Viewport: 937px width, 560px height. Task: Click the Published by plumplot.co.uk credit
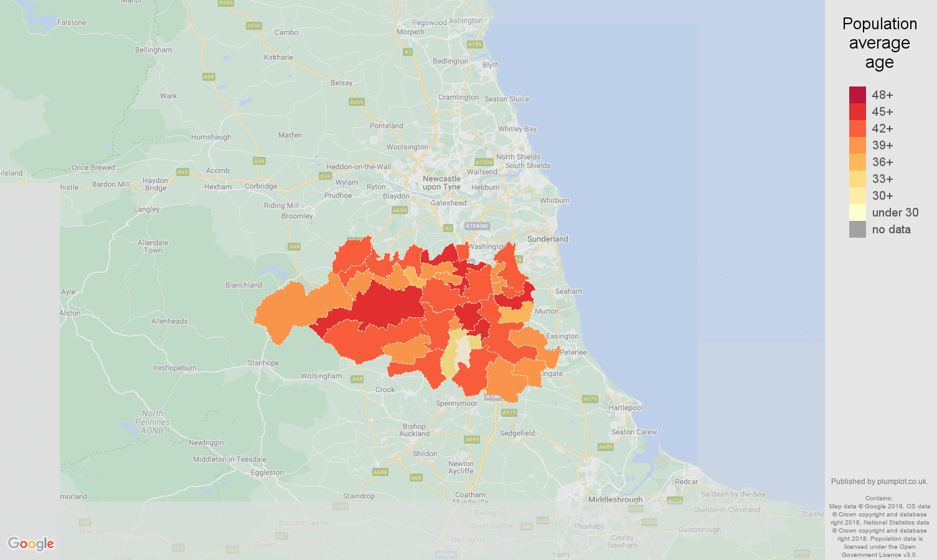coord(879,482)
